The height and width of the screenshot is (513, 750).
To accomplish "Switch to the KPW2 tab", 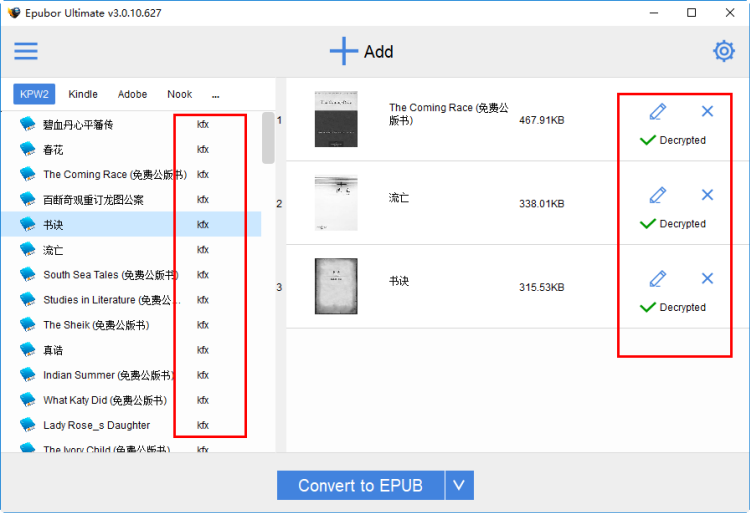I will click(x=34, y=94).
